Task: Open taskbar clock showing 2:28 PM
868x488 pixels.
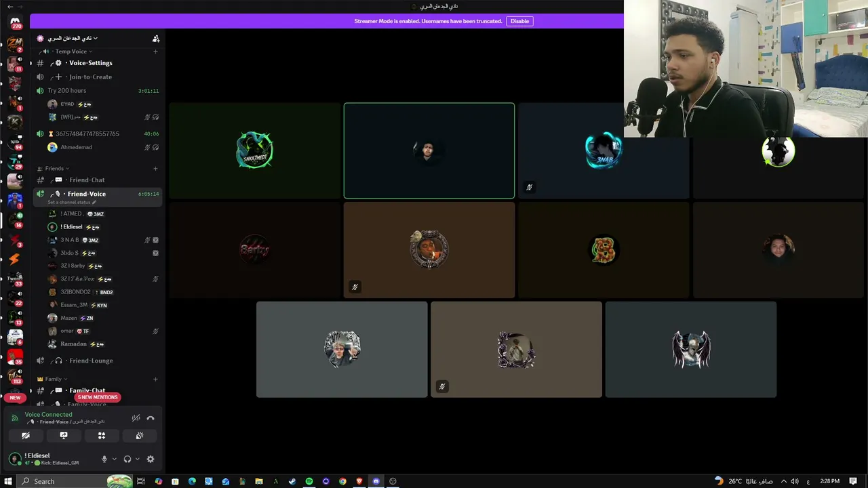Action: [829, 481]
